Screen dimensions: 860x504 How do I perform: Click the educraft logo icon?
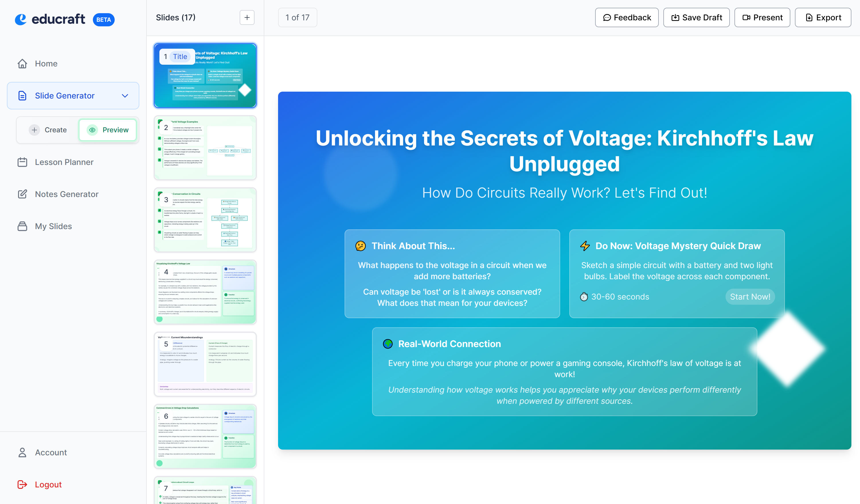pyautogui.click(x=21, y=19)
